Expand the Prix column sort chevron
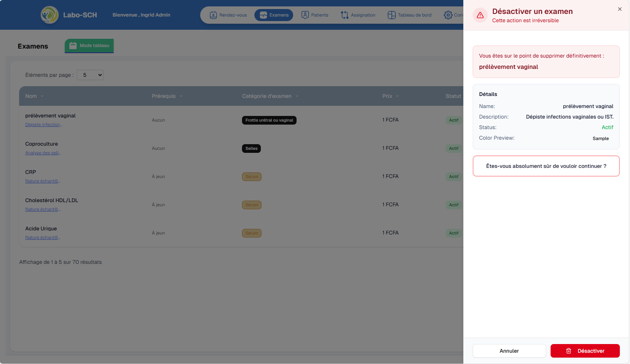 tap(397, 96)
